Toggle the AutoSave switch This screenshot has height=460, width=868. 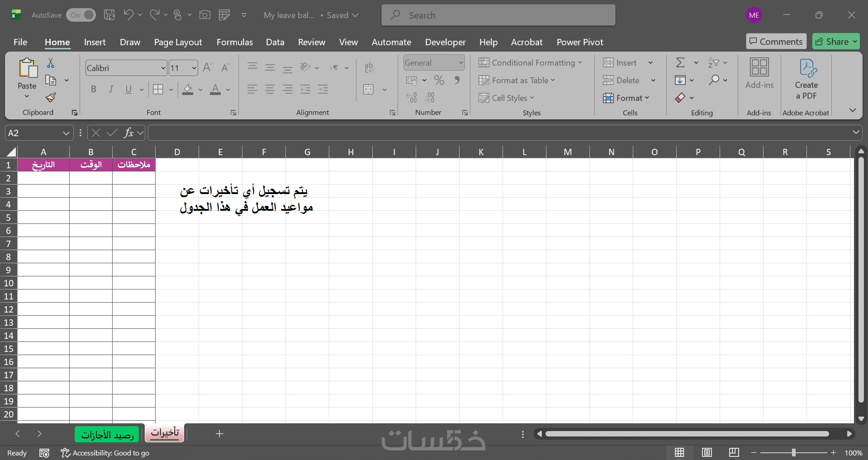point(81,15)
